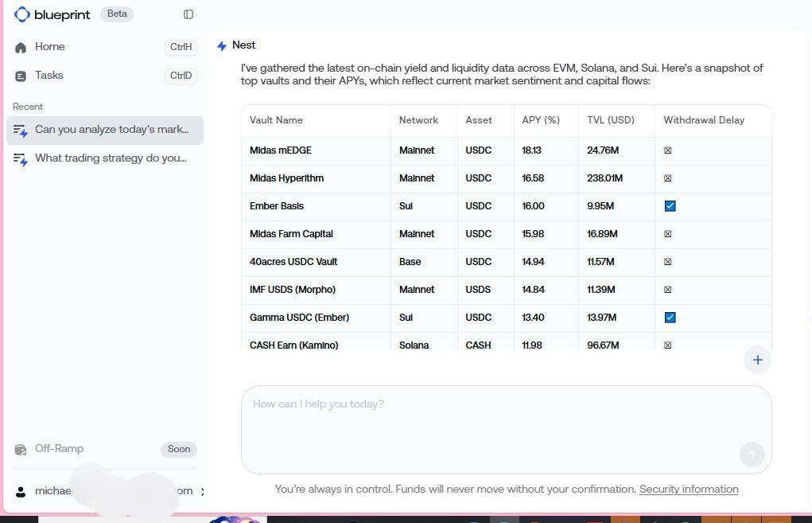The width and height of the screenshot is (812, 523).
Task: Toggle Withdrawal Delay box for Midas mEDGE
Action: tap(667, 150)
